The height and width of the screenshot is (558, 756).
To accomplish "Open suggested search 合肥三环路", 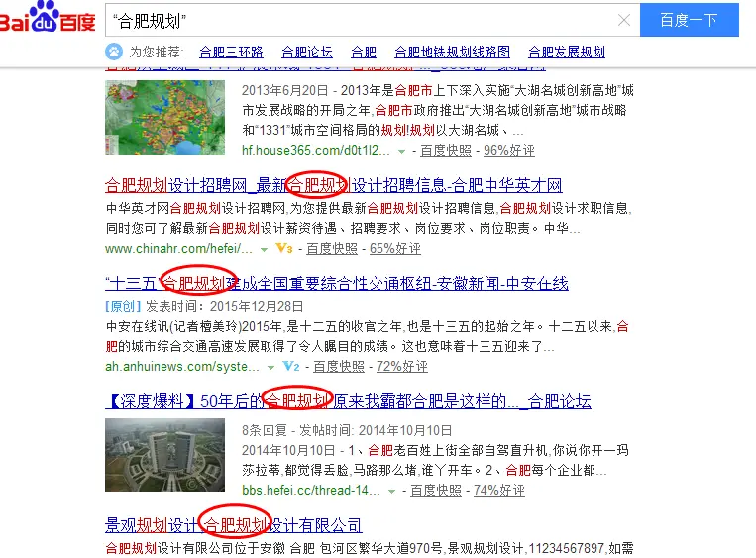I will click(231, 53).
